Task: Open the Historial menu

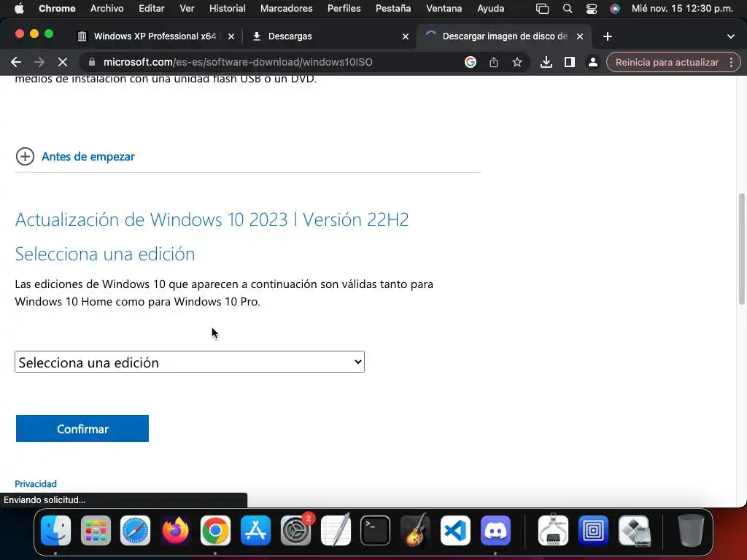Action: click(x=228, y=9)
